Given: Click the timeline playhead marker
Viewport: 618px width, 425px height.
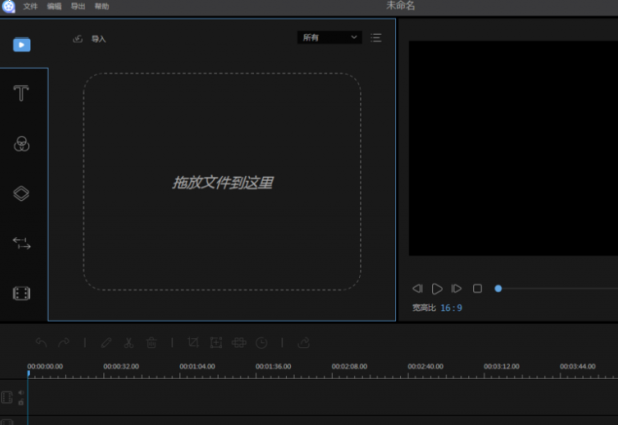Looking at the screenshot, I should coord(28,373).
